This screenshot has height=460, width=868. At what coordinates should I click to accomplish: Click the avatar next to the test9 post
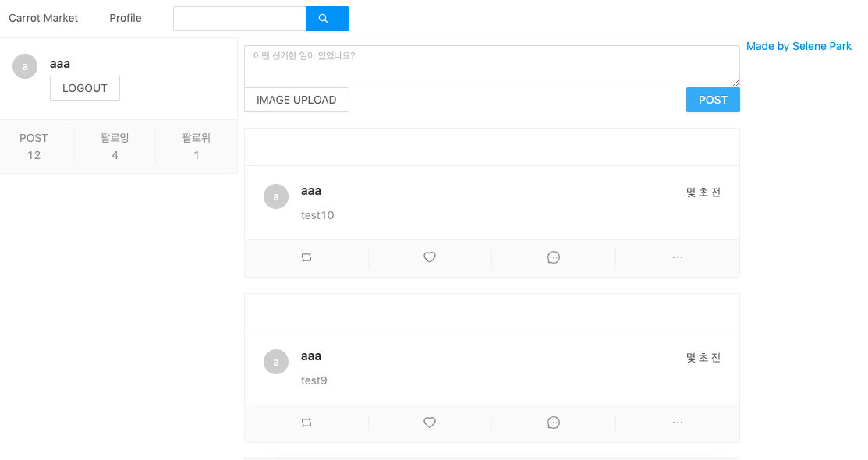(x=275, y=362)
